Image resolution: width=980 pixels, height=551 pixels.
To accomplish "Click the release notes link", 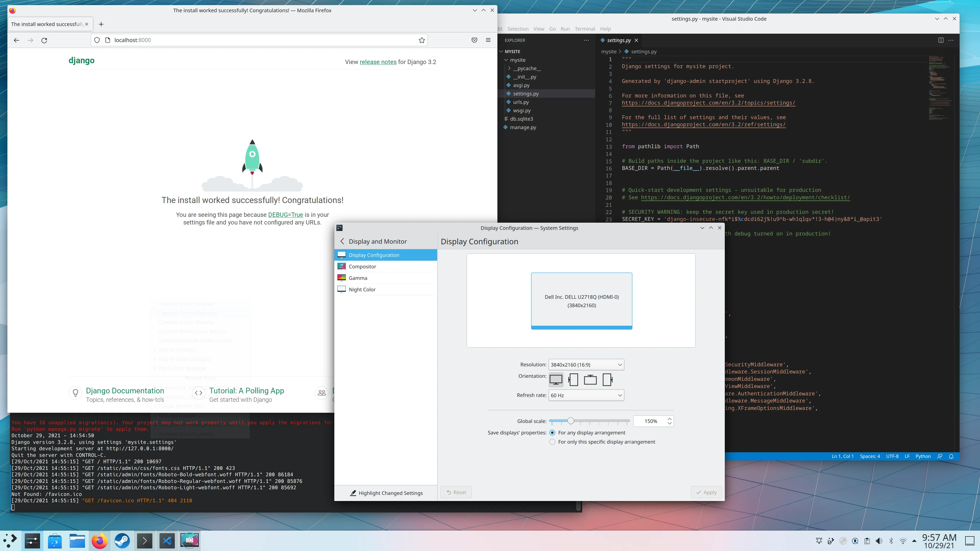I will 377,61.
